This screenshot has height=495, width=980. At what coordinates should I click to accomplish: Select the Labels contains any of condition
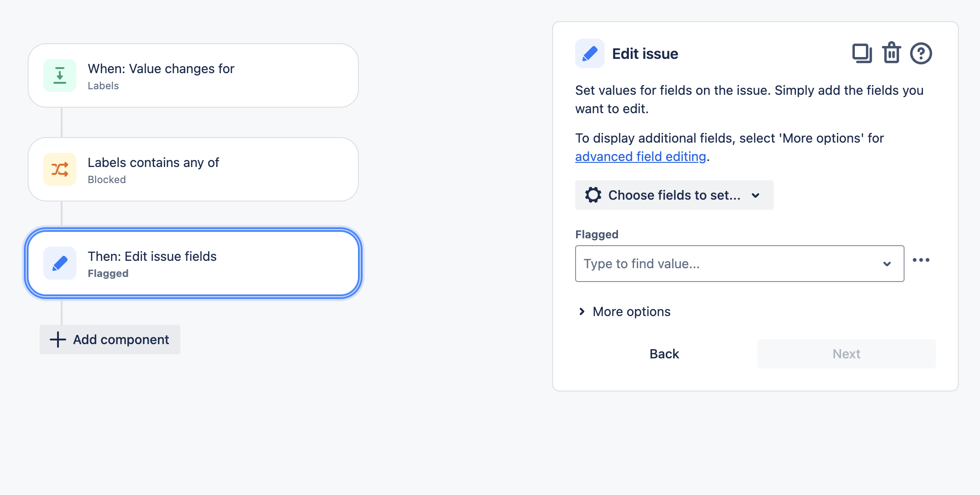pos(192,169)
